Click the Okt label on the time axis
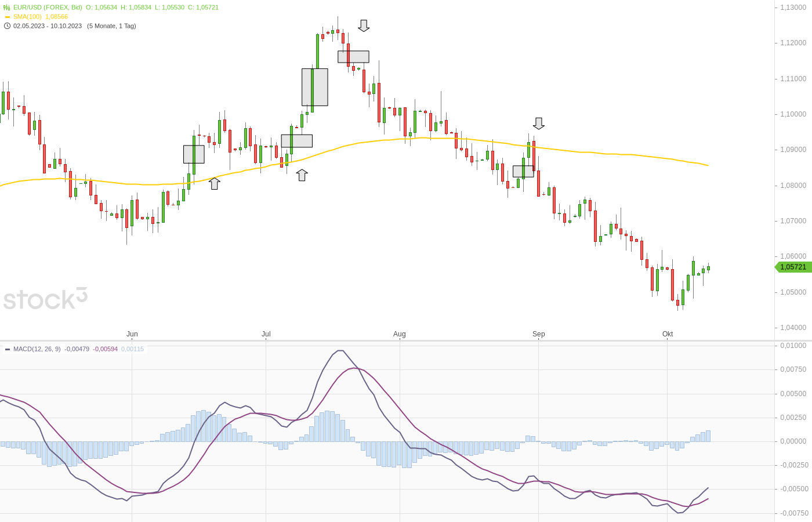The height and width of the screenshot is (522, 812). pyautogui.click(x=668, y=334)
